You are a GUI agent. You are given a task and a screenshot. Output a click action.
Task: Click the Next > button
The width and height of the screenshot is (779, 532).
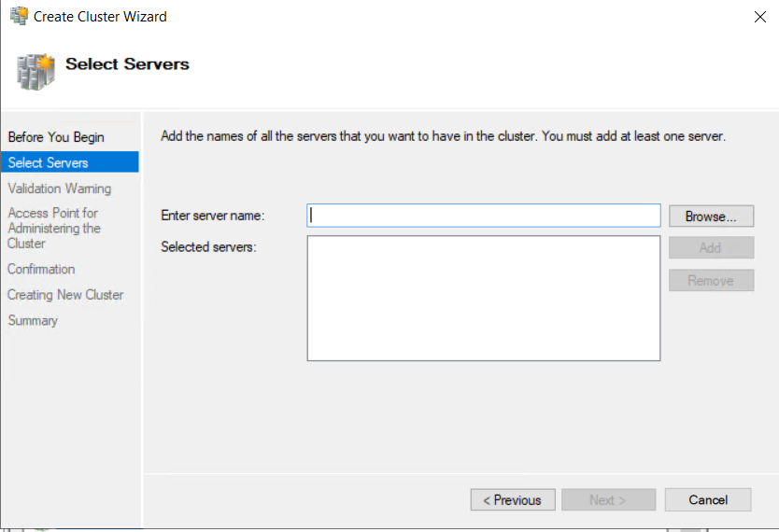point(608,499)
